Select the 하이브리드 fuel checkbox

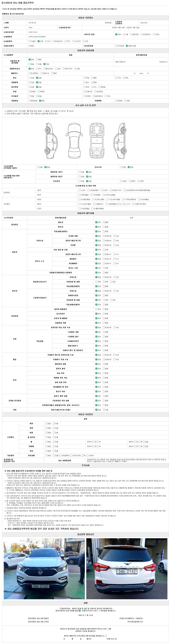tap(53, 41)
